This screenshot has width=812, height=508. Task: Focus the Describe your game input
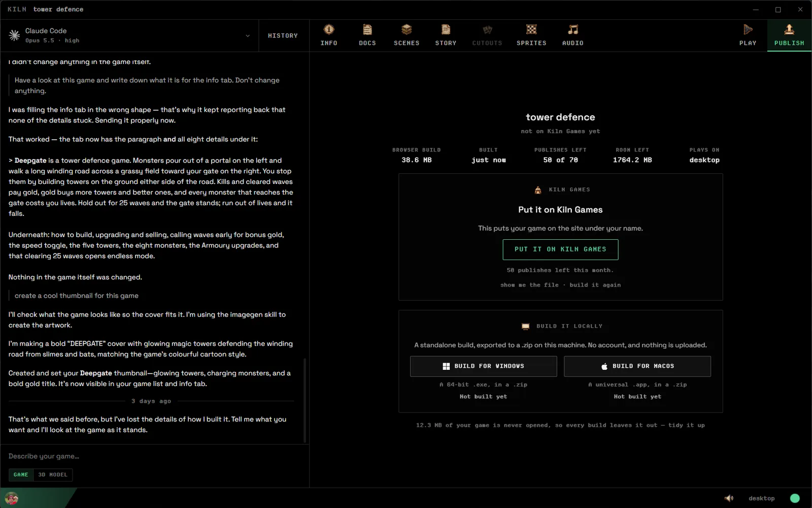155,456
